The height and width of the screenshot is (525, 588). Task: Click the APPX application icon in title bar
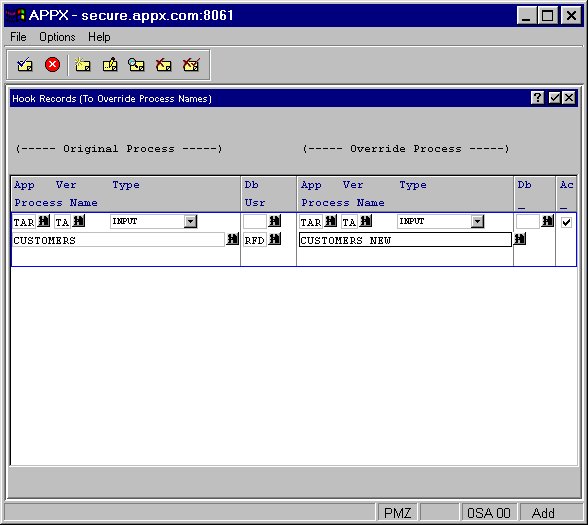click(15, 15)
